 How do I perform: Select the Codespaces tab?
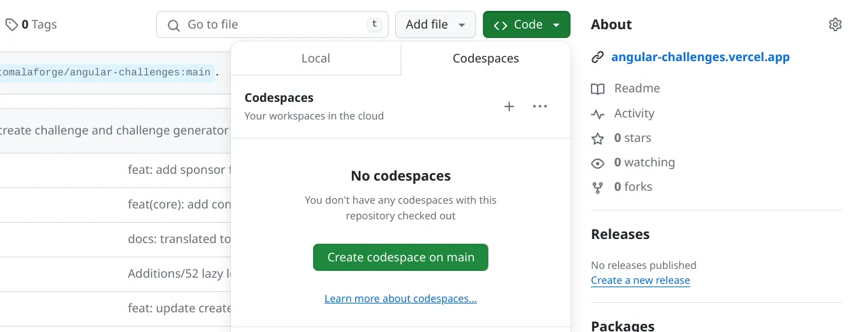coord(486,58)
